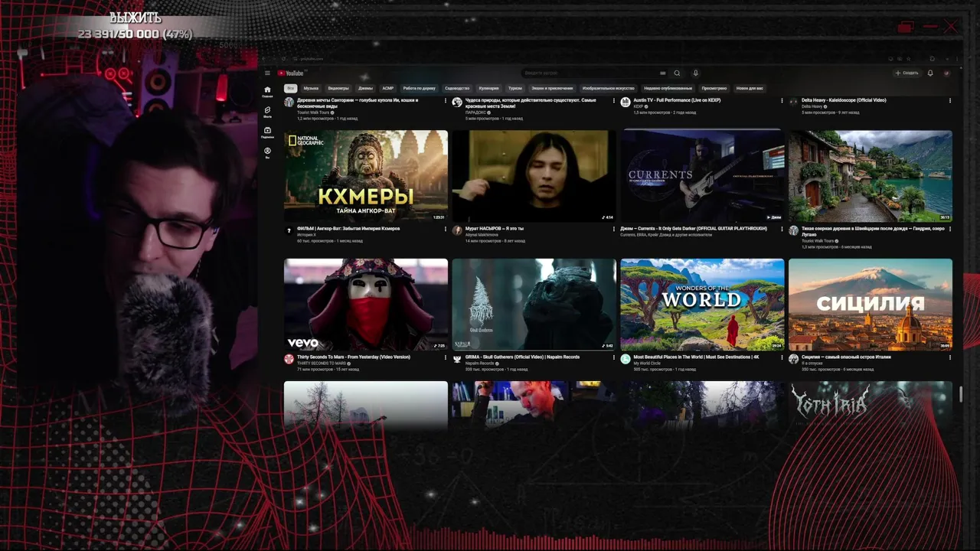The width and height of the screenshot is (980, 551).
Task: Focus the YouTube search field
Action: (596, 73)
